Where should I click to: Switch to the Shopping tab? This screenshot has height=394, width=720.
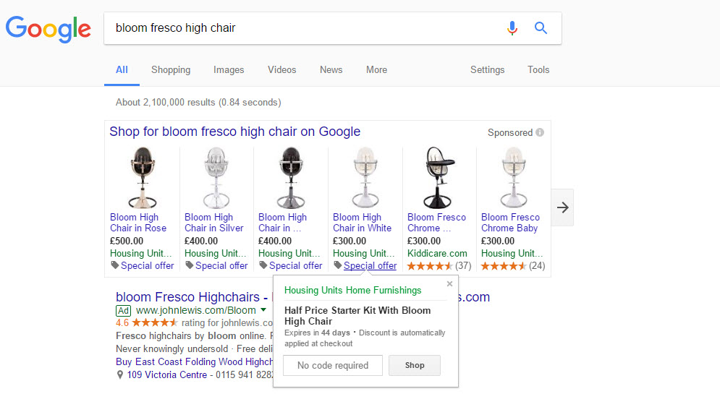[x=171, y=70]
